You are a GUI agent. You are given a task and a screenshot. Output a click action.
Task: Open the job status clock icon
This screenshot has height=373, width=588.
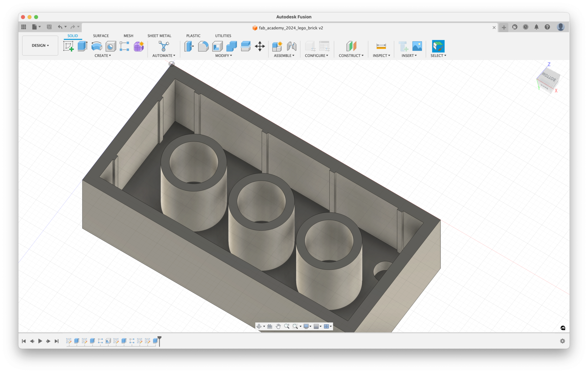tap(526, 27)
